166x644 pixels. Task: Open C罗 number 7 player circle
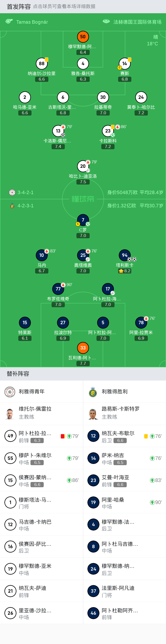pos(83,220)
